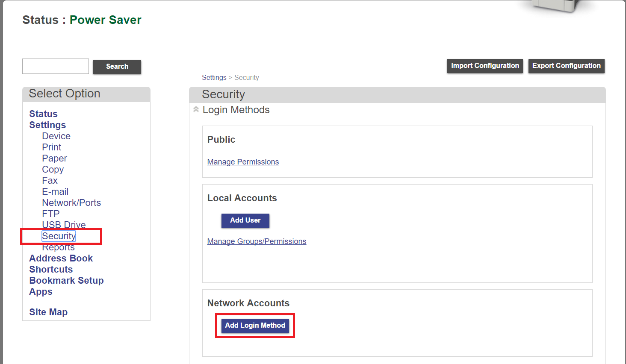Open USB Drive settings
Screen dimensions: 626x364
64,225
